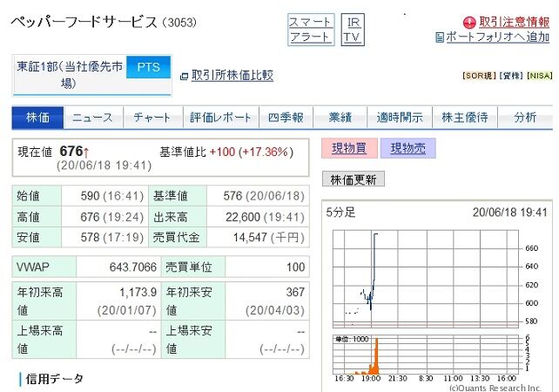Screen dimensions: 559x392
Task: Click the 基準値比 label
Action: 183,152
